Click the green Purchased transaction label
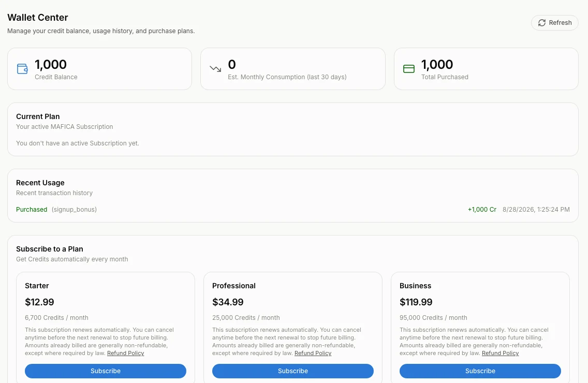This screenshot has height=383, width=588. tap(32, 209)
